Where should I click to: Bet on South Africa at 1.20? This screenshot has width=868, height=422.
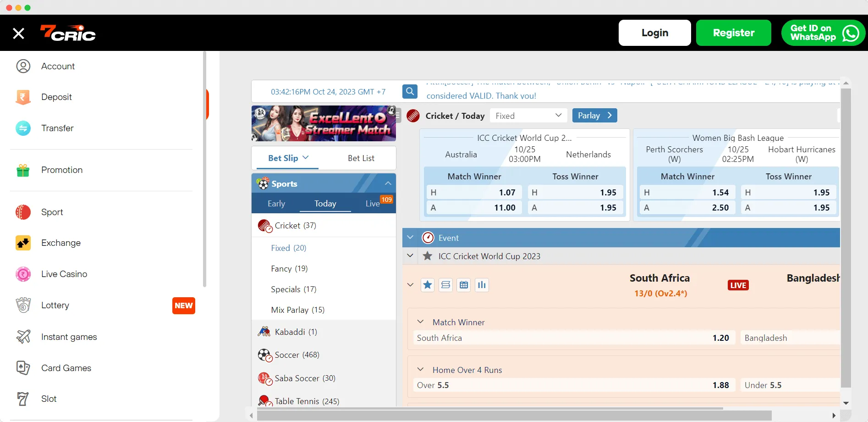click(574, 338)
